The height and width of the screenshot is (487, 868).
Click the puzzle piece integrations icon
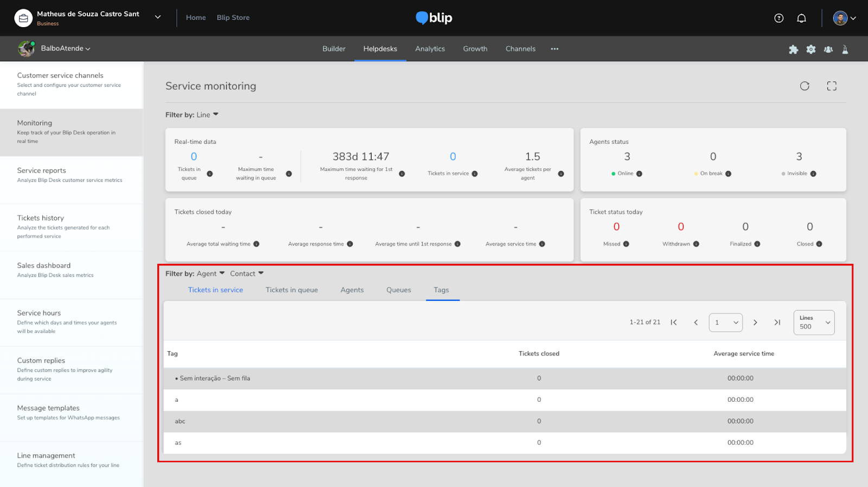click(793, 49)
